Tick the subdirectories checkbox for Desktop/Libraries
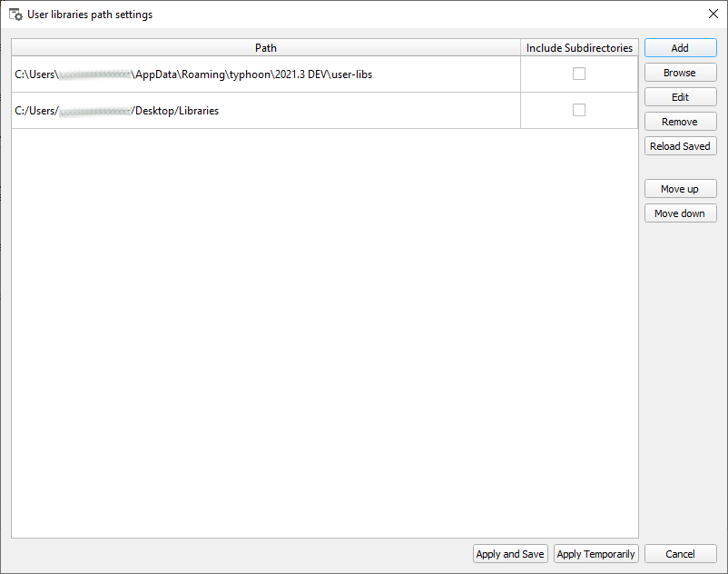 coord(579,111)
